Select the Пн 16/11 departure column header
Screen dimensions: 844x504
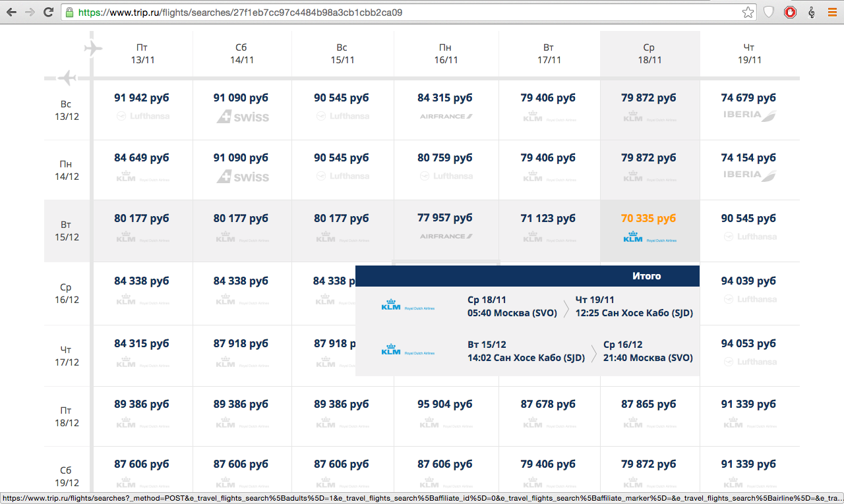[x=446, y=53]
